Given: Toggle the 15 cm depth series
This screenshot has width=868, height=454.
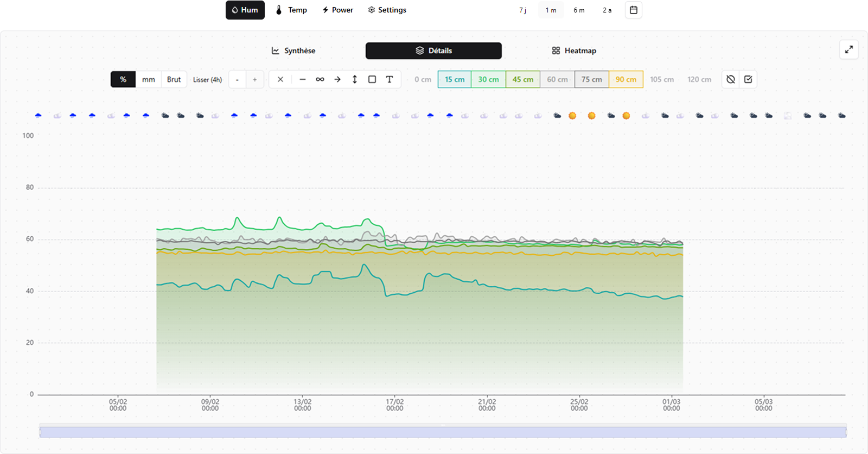Looking at the screenshot, I should click(x=455, y=79).
